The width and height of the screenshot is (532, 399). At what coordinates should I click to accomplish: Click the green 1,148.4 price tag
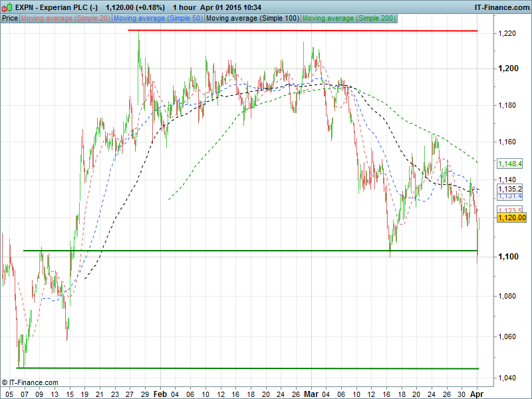click(x=510, y=163)
